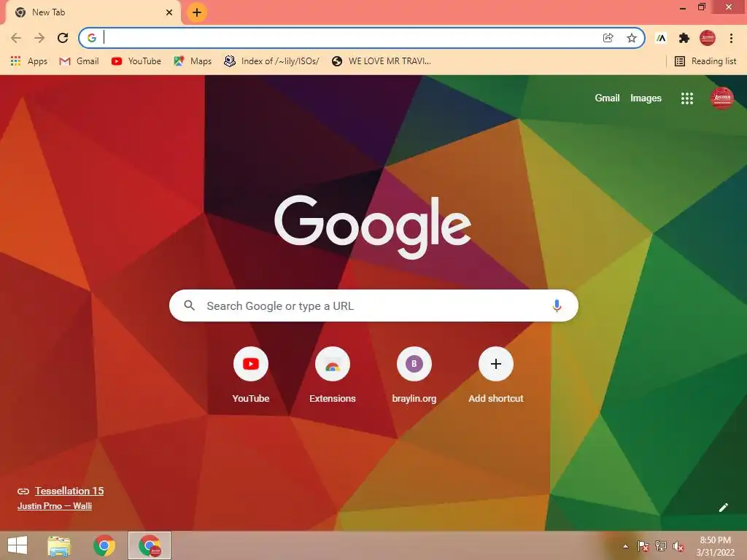Click the Gmail link on Google page
Viewport: 747px width, 560px height.
click(607, 98)
